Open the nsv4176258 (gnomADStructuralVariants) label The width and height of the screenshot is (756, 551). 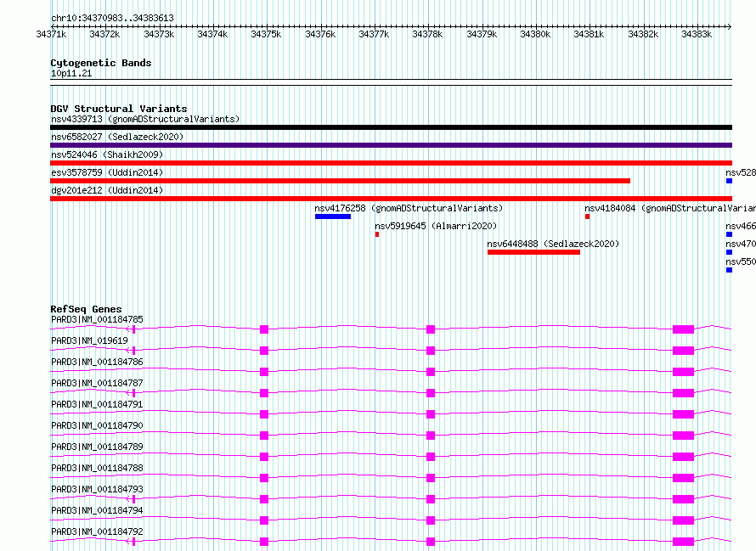pyautogui.click(x=409, y=208)
